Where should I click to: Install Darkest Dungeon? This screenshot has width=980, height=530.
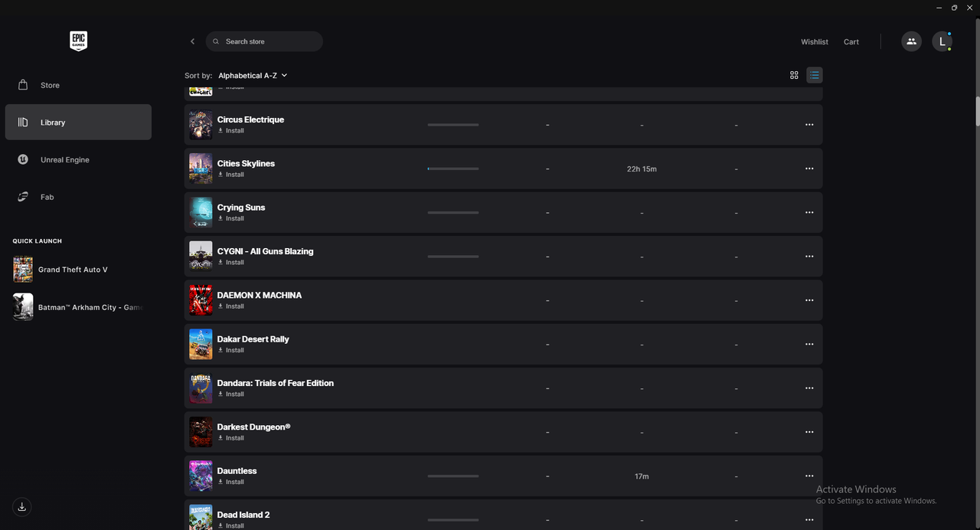(231, 438)
